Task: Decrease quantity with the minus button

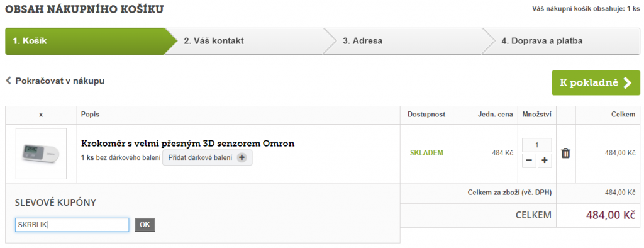Action: pyautogui.click(x=529, y=161)
